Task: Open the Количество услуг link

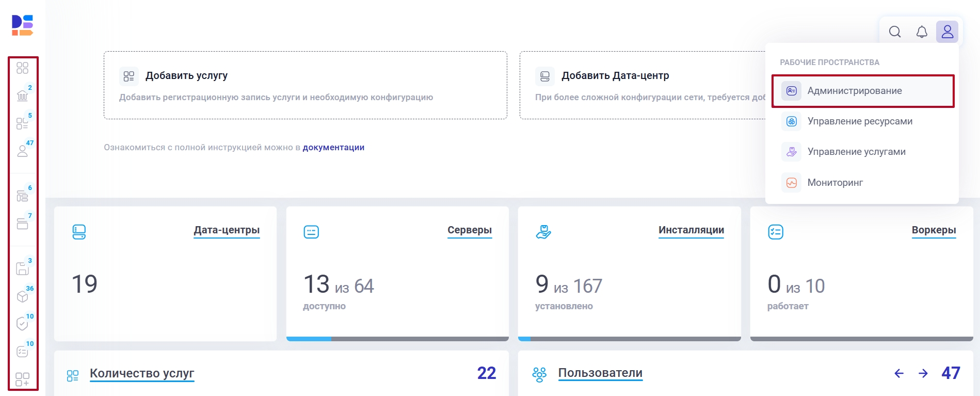Action: pos(142,373)
